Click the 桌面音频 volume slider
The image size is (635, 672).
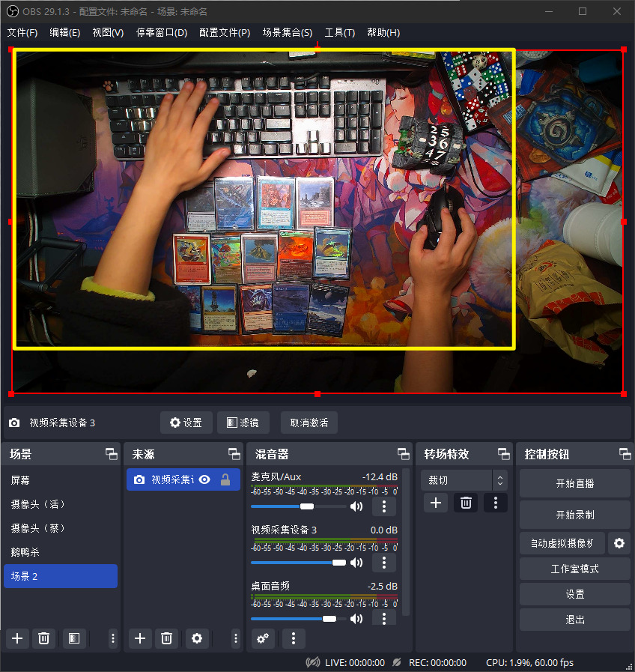coord(299,618)
